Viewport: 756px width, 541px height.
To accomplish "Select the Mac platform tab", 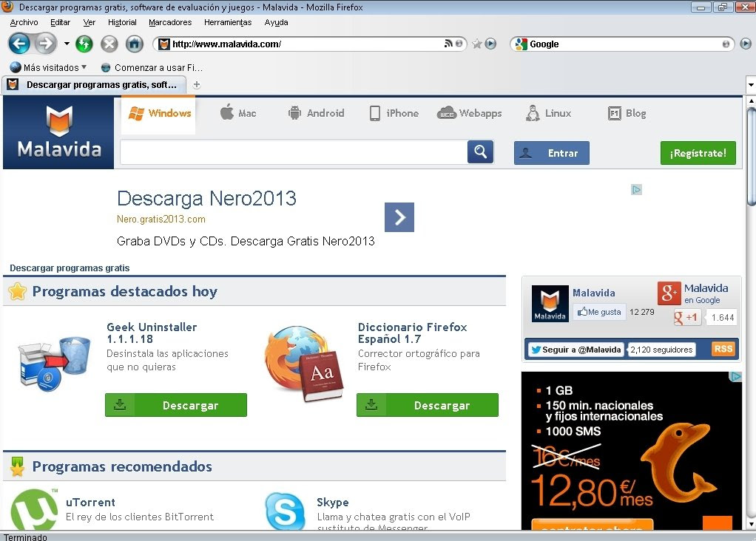I will point(239,113).
